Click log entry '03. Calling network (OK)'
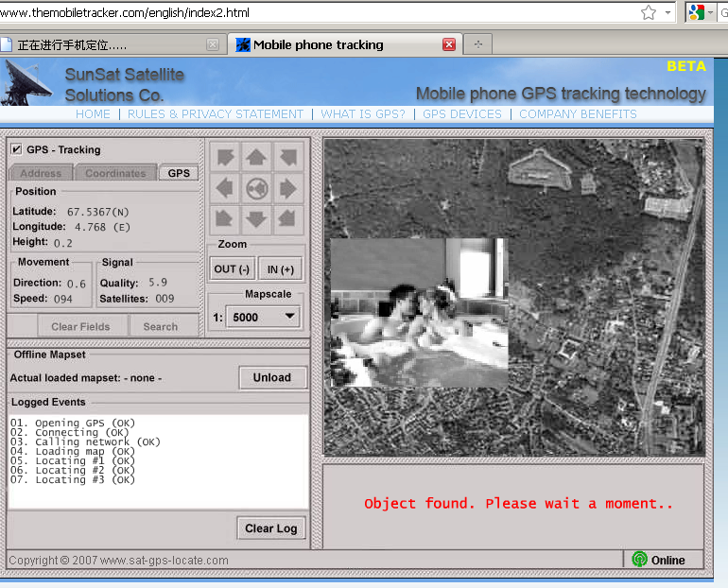728x588 pixels. coord(85,441)
